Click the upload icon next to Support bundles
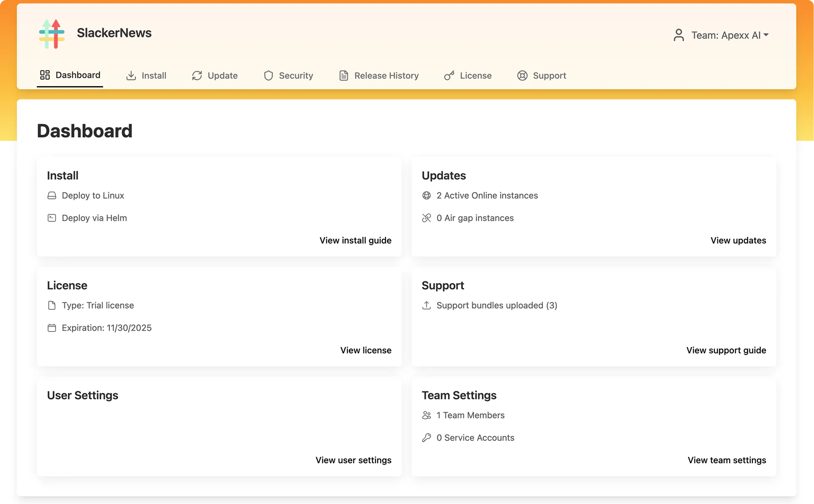The image size is (814, 504). point(426,305)
